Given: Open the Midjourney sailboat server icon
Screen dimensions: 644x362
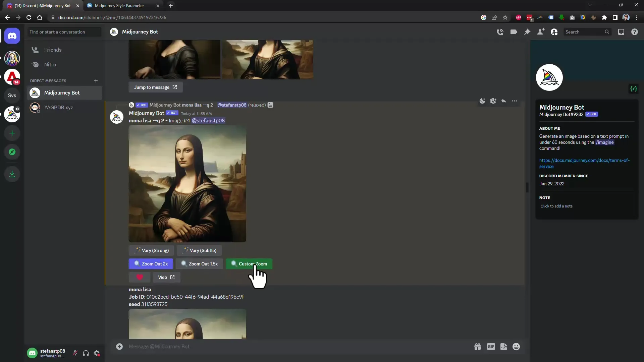Looking at the screenshot, I should coord(12,114).
